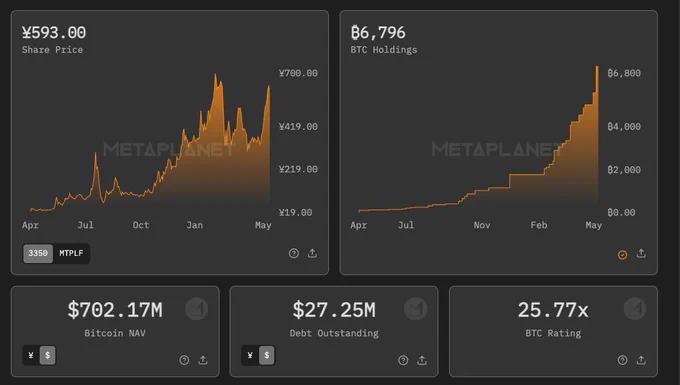
Task: Open help icon on Bitcoin NAV card
Action: pyautogui.click(x=184, y=360)
